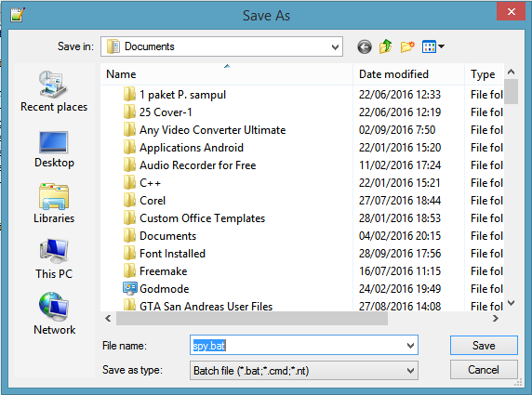Create a new folder
The image size is (532, 395).
[x=407, y=46]
